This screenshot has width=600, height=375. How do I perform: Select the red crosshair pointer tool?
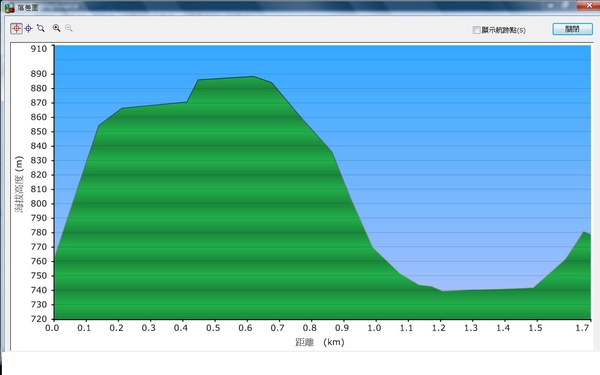click(x=16, y=28)
